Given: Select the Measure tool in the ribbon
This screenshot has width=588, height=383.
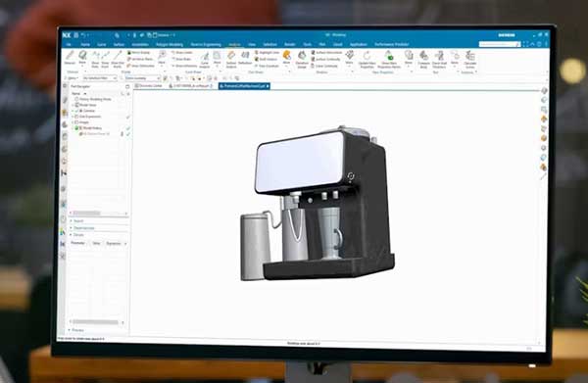Looking at the screenshot, I should (x=71, y=59).
